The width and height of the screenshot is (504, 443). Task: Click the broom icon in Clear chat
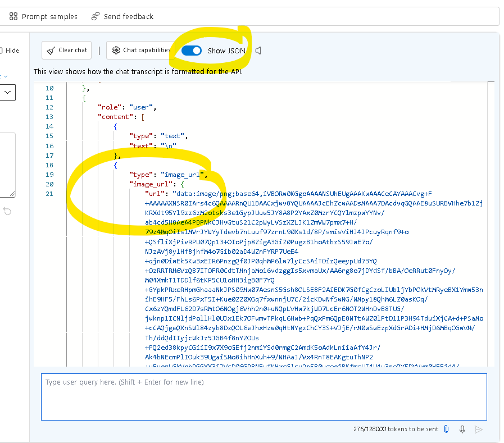(x=51, y=51)
